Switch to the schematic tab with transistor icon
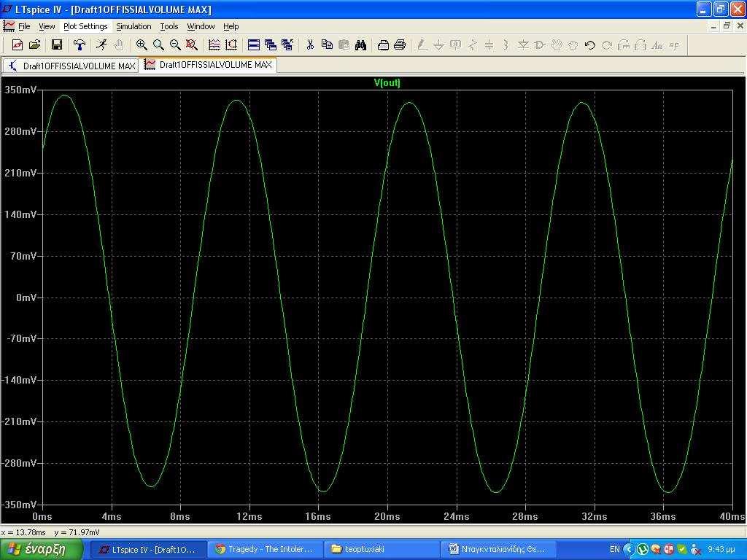The height and width of the screenshot is (560, 747). click(x=71, y=66)
